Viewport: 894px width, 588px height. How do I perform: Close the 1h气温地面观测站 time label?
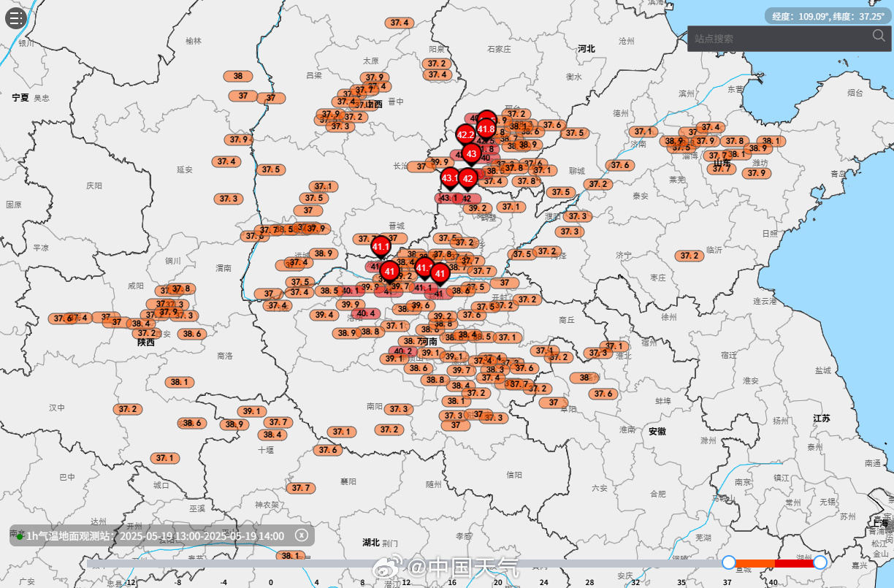point(300,535)
